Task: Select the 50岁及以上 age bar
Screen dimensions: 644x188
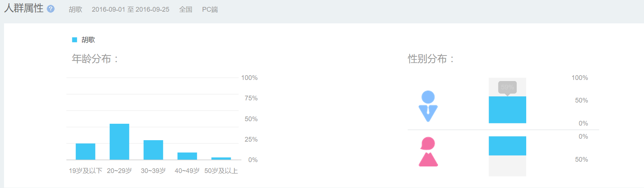Action: (x=221, y=158)
